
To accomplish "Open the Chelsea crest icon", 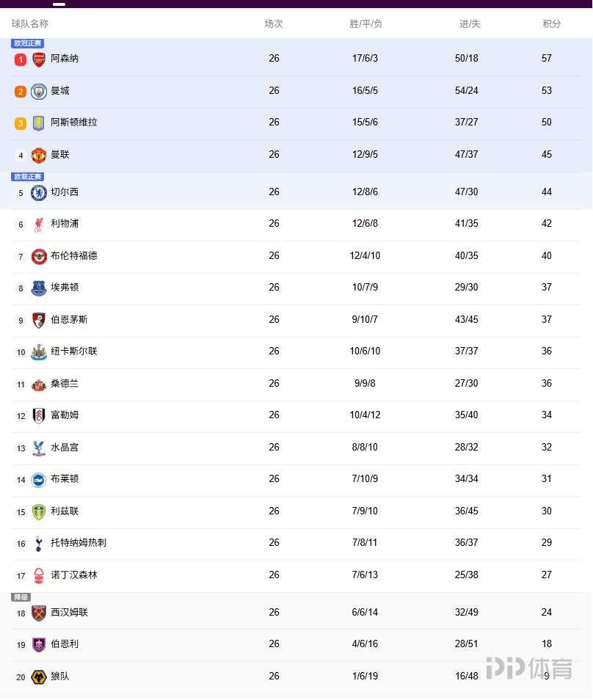I will [x=39, y=193].
